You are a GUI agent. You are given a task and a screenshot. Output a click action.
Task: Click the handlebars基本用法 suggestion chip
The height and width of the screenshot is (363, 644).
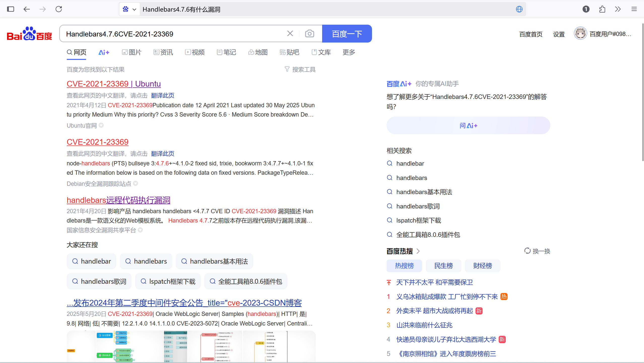click(x=214, y=261)
